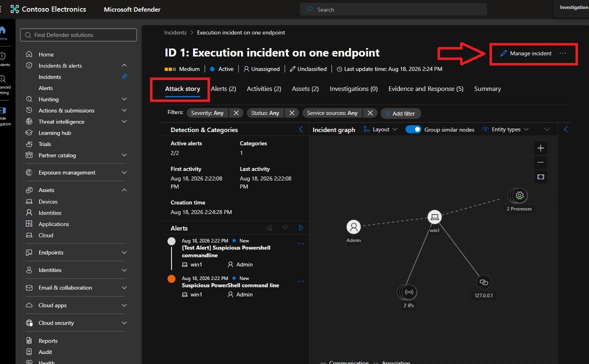Expand Actions & submissions chevron

tap(124, 110)
